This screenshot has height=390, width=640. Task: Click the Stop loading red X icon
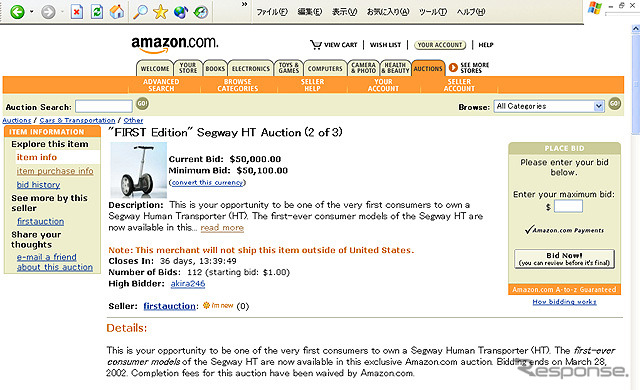(76, 12)
